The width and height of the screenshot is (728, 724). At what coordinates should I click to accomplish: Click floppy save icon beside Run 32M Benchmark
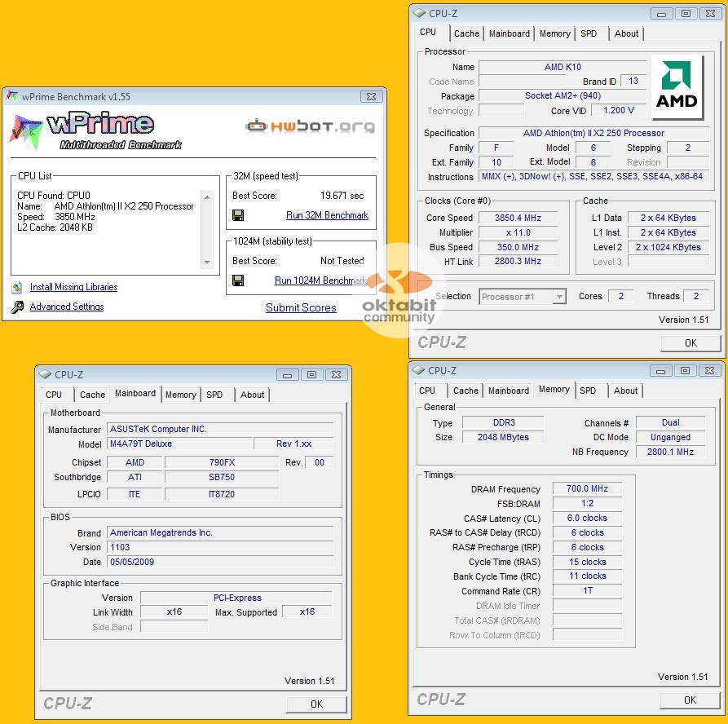point(238,215)
